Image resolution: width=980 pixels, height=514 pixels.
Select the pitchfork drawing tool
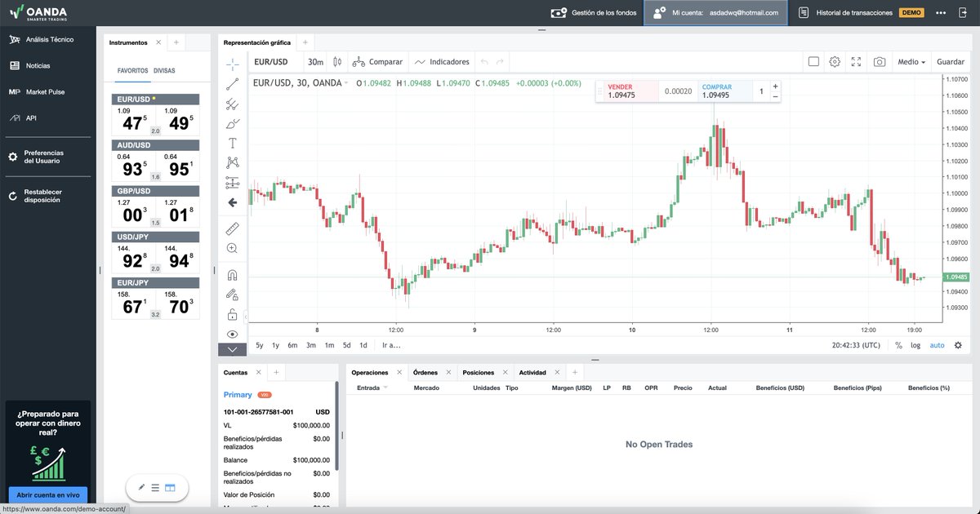(233, 104)
